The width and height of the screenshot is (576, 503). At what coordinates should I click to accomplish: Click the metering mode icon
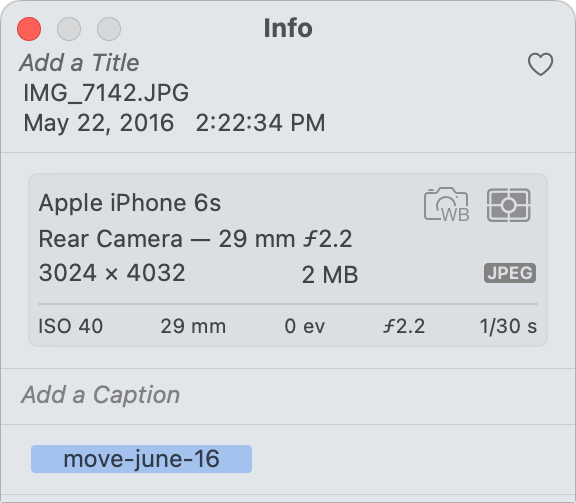pyautogui.click(x=508, y=205)
